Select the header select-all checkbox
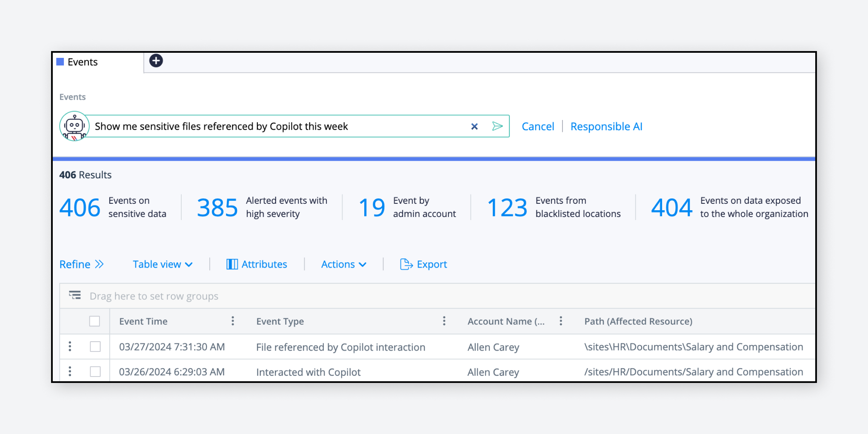Image resolution: width=868 pixels, height=434 pixels. tap(95, 321)
